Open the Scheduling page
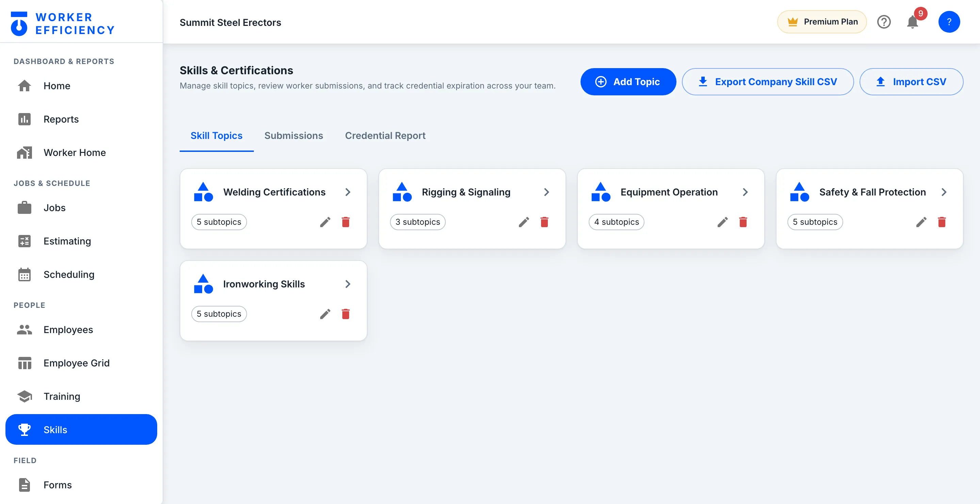980x504 pixels. pyautogui.click(x=81, y=275)
